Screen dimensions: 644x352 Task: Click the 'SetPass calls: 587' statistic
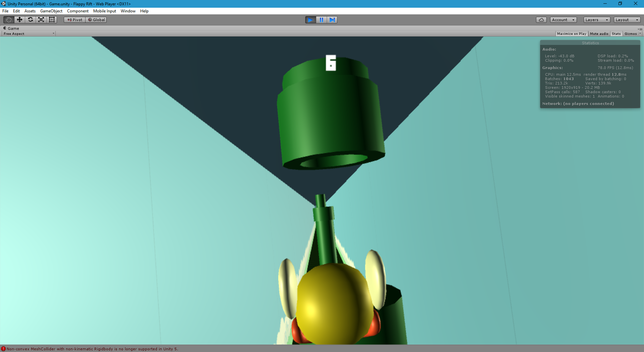pyautogui.click(x=562, y=92)
